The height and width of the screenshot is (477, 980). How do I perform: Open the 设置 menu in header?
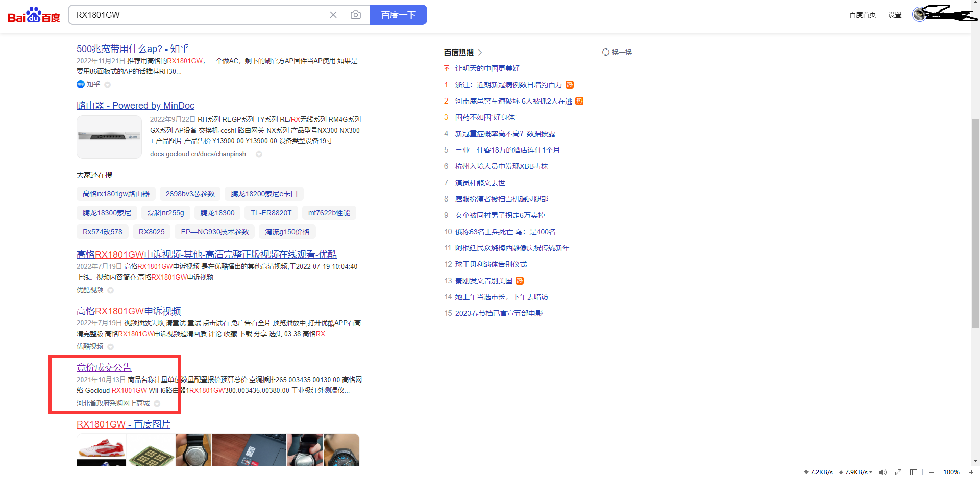pyautogui.click(x=895, y=15)
